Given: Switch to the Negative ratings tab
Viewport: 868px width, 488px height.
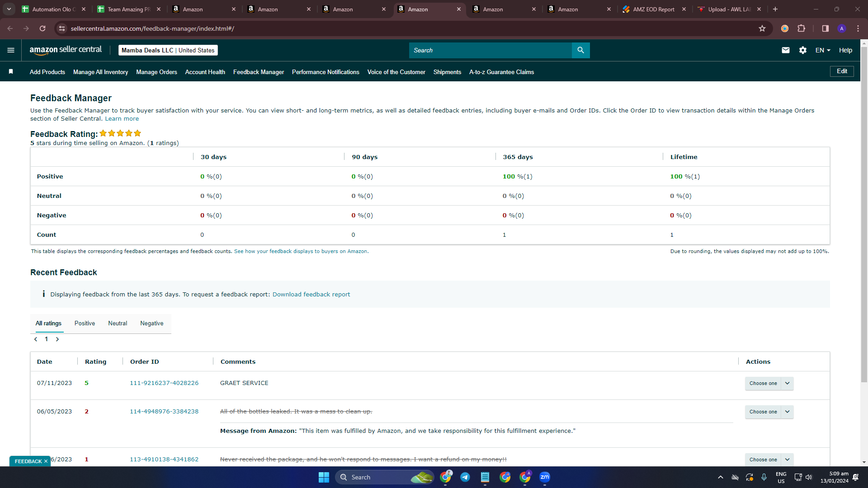Looking at the screenshot, I should [152, 324].
